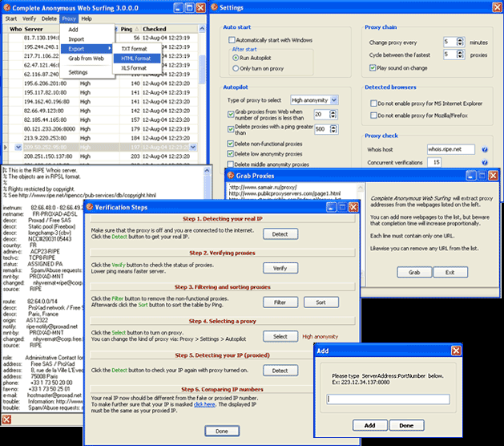Select the Only turn on proxy option

click(x=236, y=68)
